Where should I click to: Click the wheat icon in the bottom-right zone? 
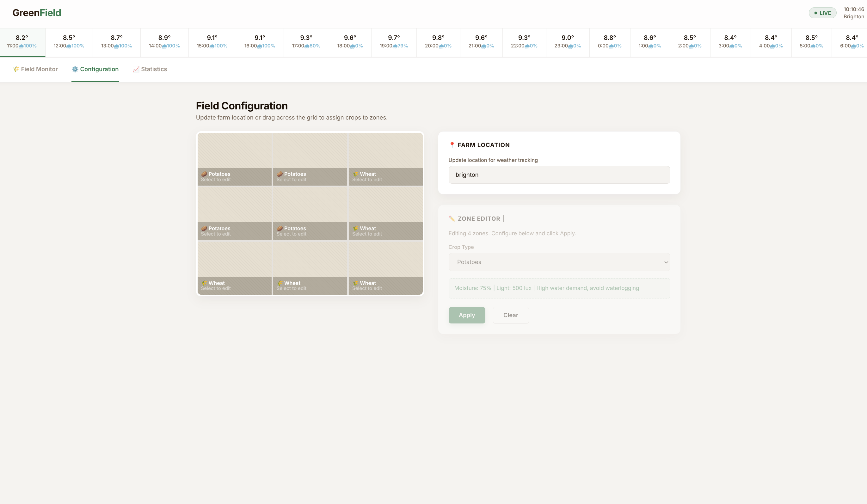[355, 283]
